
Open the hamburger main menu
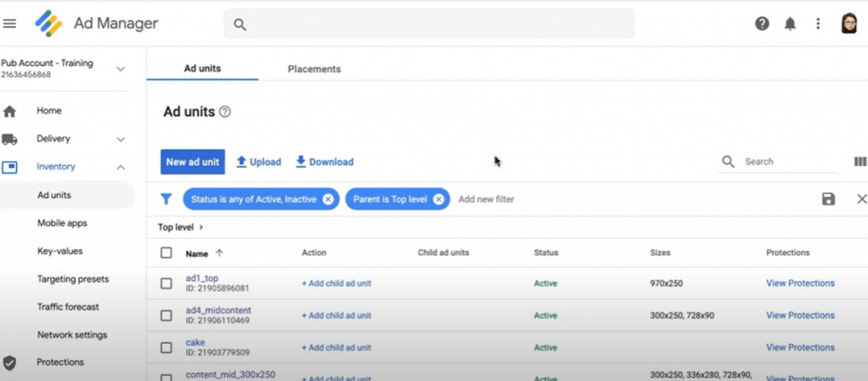9,24
